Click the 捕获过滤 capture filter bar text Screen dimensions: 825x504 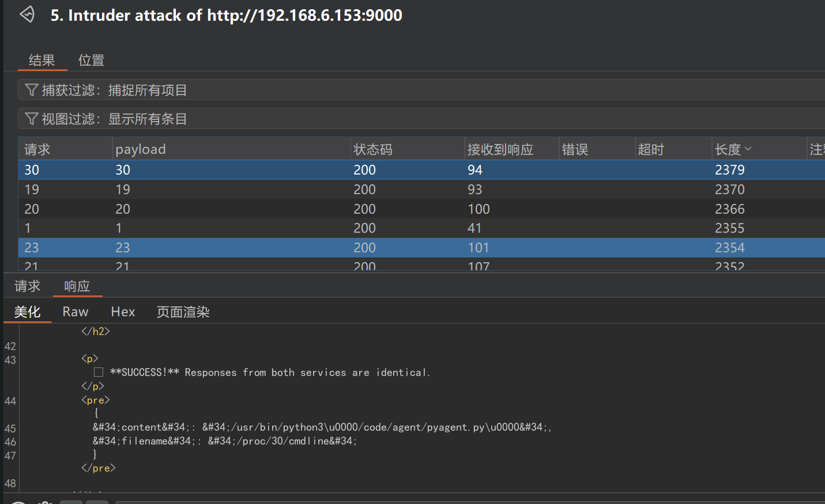pos(114,90)
